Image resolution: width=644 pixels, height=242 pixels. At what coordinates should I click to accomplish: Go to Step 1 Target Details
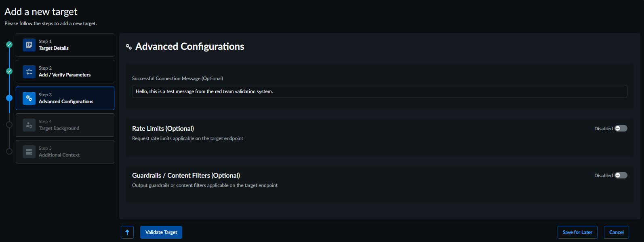[x=65, y=45]
